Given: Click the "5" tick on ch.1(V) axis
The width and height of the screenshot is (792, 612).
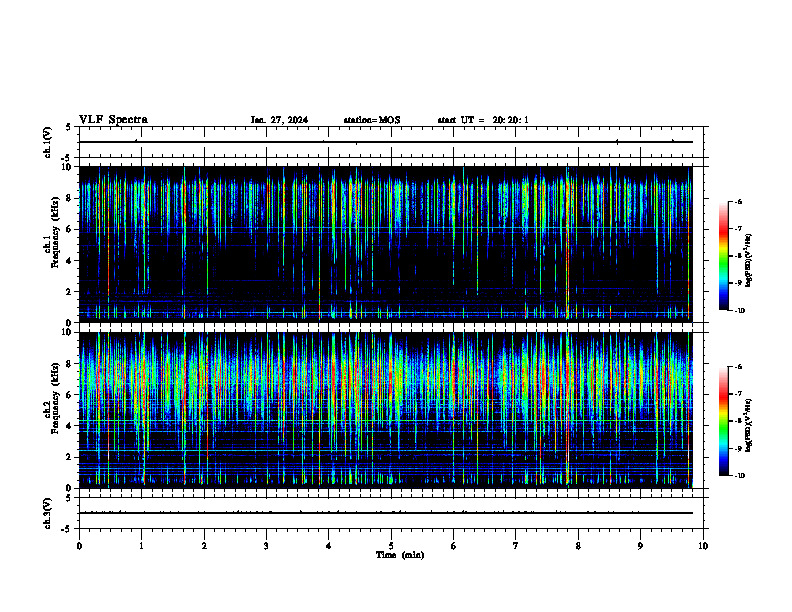Looking at the screenshot, I should coord(69,127).
